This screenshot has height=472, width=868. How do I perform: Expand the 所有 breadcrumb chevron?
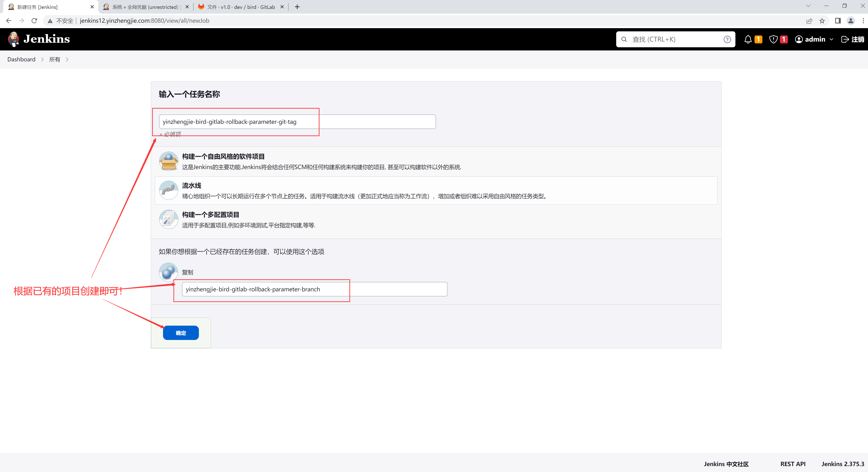coord(67,59)
